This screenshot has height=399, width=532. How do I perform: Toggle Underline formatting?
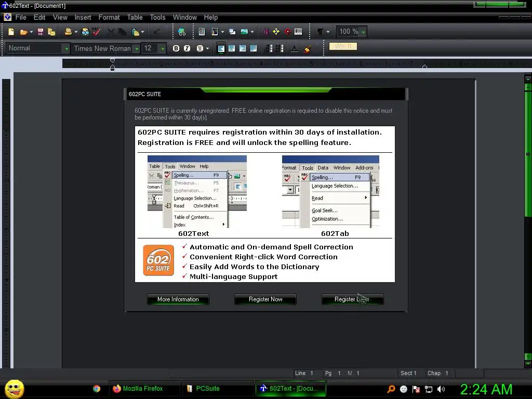click(200, 48)
